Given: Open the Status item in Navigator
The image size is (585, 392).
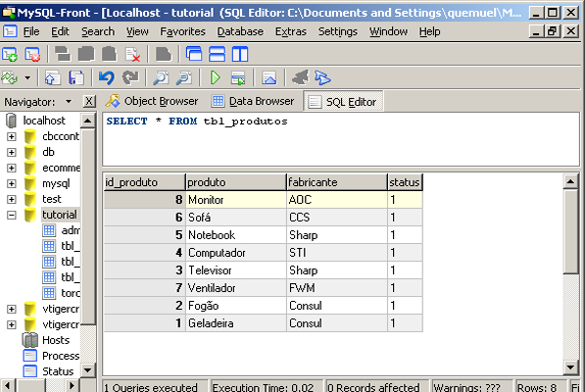Looking at the screenshot, I should 58,371.
